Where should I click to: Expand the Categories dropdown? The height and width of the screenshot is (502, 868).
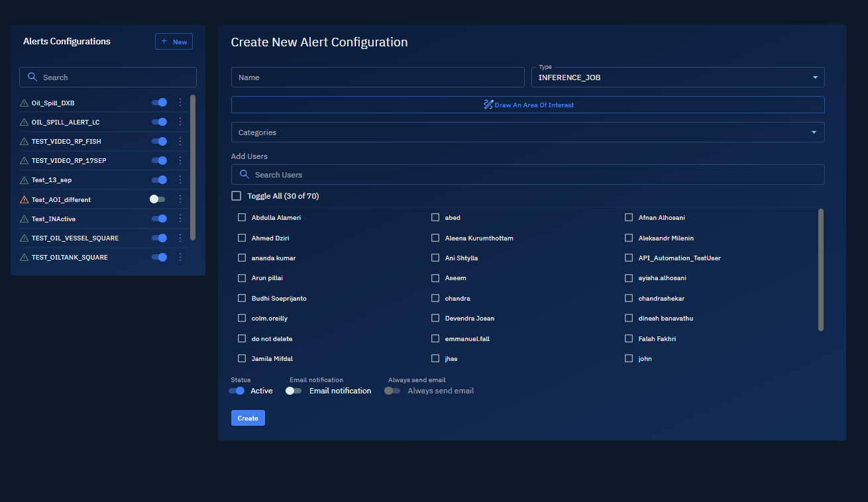pos(527,132)
